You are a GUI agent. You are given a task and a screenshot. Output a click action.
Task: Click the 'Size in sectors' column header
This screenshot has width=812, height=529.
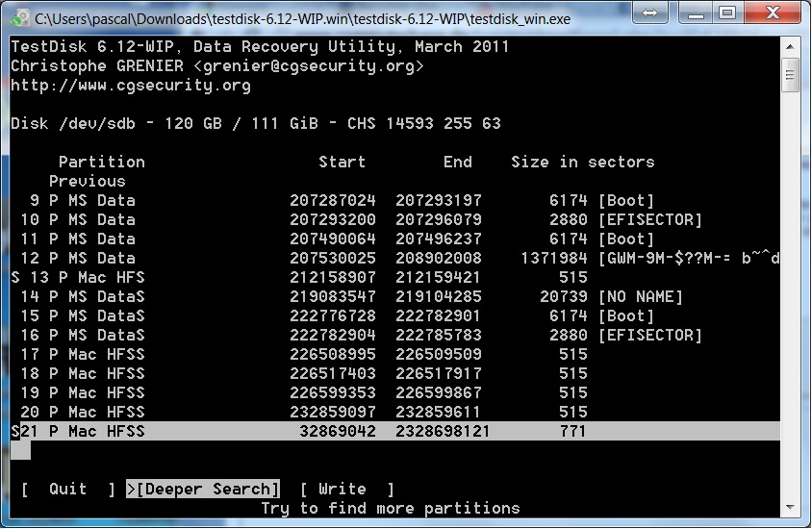(583, 162)
